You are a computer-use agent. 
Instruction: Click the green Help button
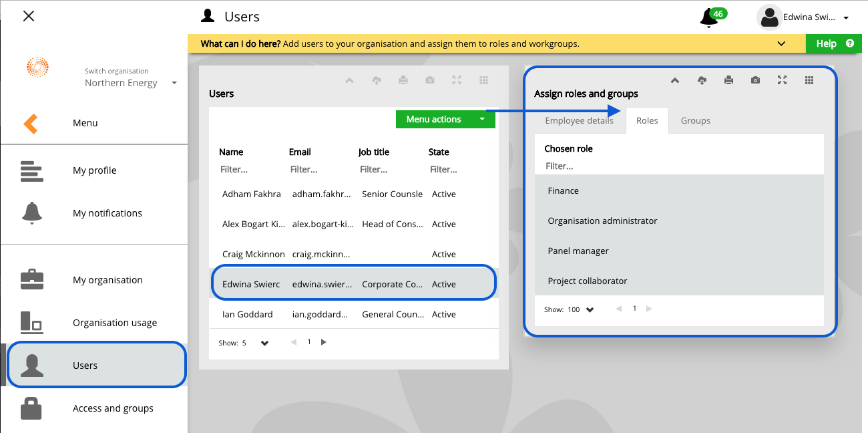[833, 43]
